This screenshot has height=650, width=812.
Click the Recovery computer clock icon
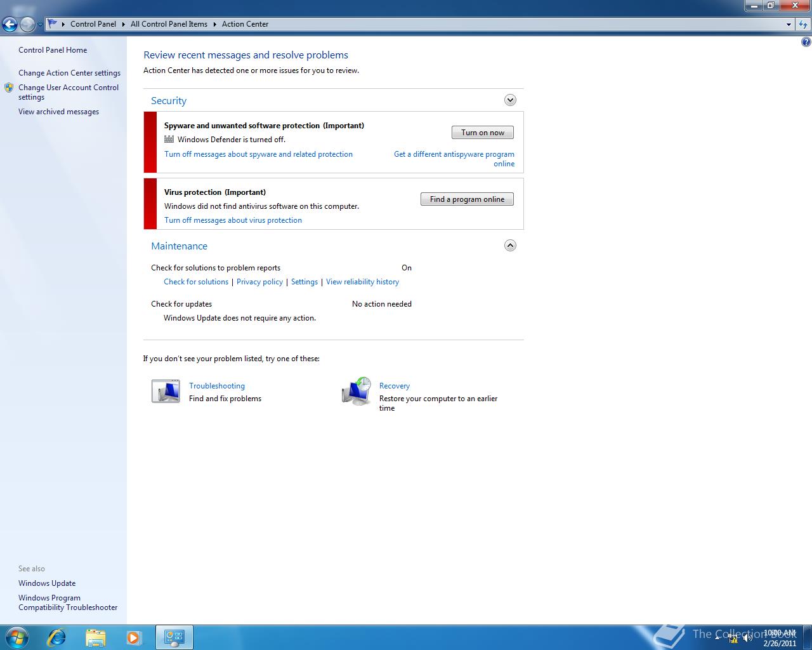pos(357,391)
